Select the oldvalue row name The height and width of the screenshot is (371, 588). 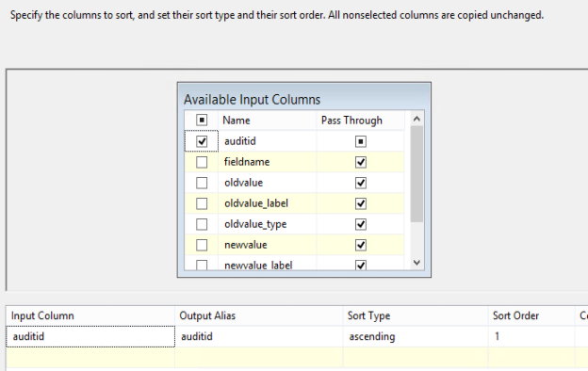click(x=243, y=183)
